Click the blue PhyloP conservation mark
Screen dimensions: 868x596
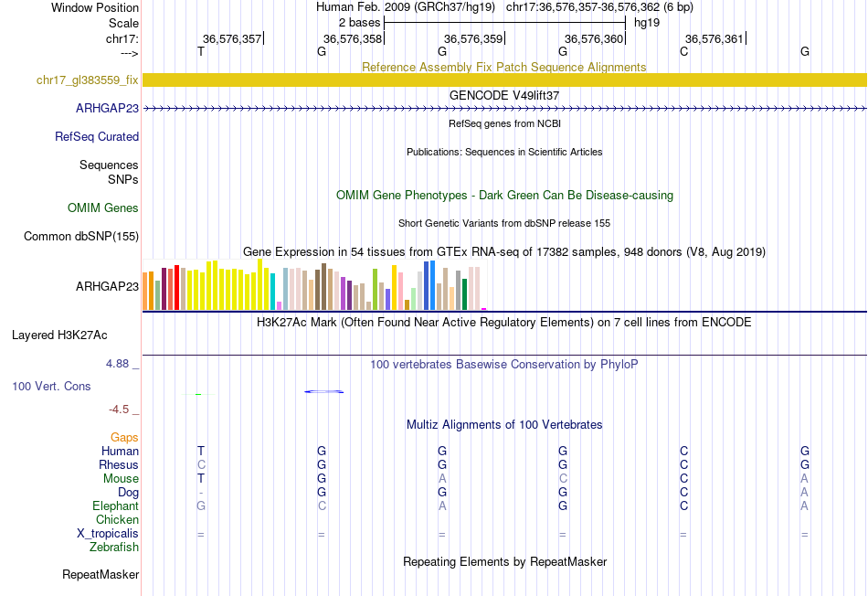(323, 391)
